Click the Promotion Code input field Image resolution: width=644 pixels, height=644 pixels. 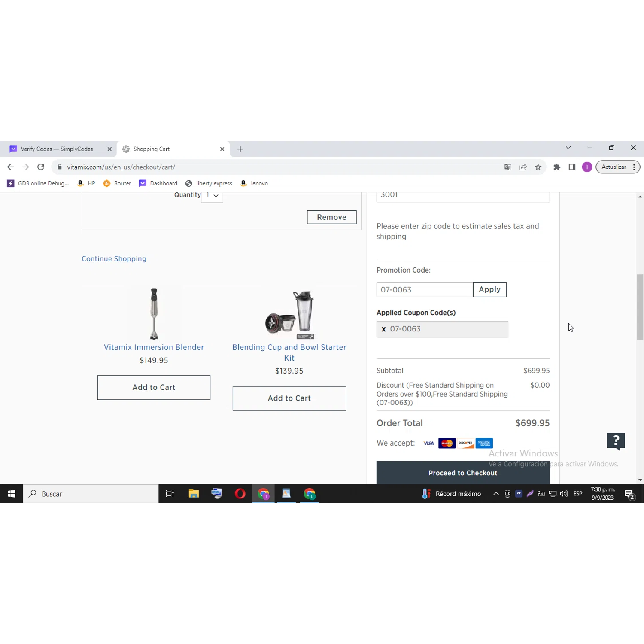[425, 290]
